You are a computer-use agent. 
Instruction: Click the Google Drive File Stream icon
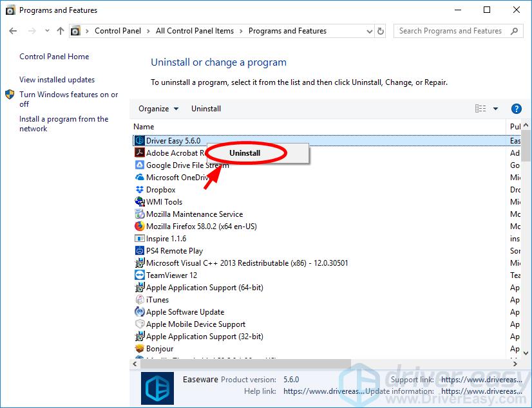(140, 165)
